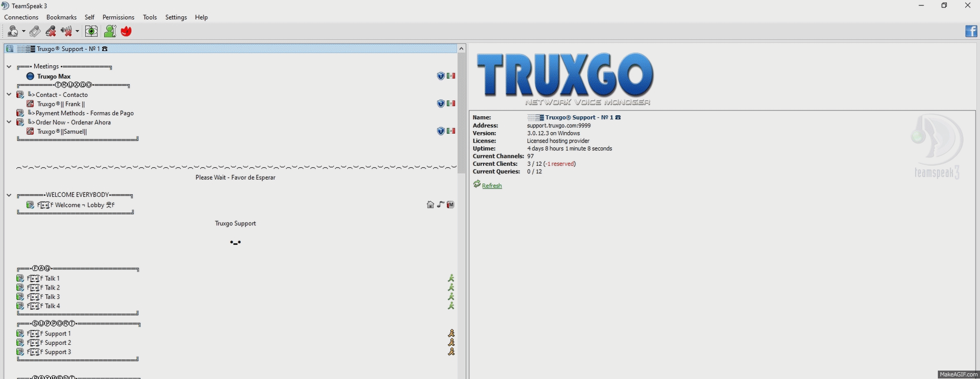The height and width of the screenshot is (379, 980).
Task: Toggle the Mute Microphone toolbar icon
Action: [x=51, y=32]
